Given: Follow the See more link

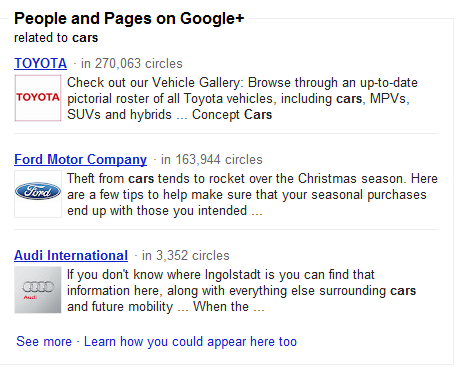Looking at the screenshot, I should point(44,342).
